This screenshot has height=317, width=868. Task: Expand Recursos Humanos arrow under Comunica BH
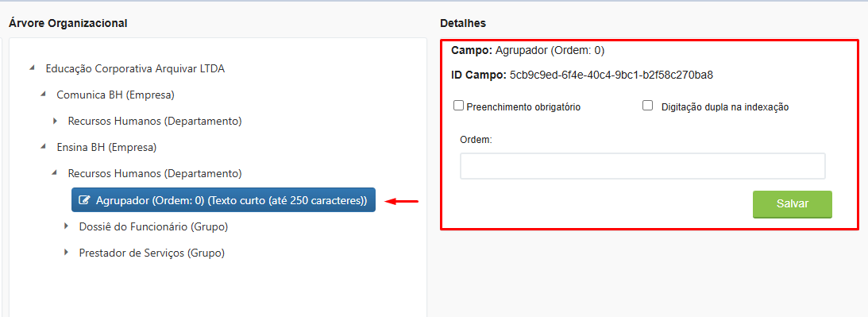[x=55, y=121]
